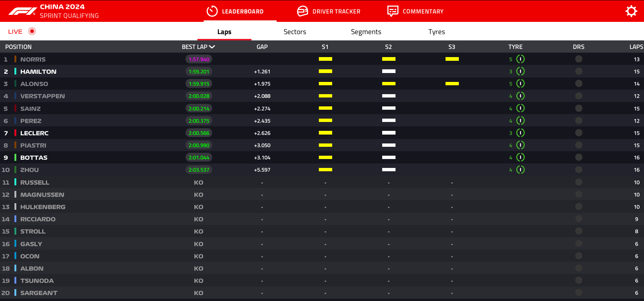
Task: Select driver RICCIARDO row name
Action: [x=38, y=219]
